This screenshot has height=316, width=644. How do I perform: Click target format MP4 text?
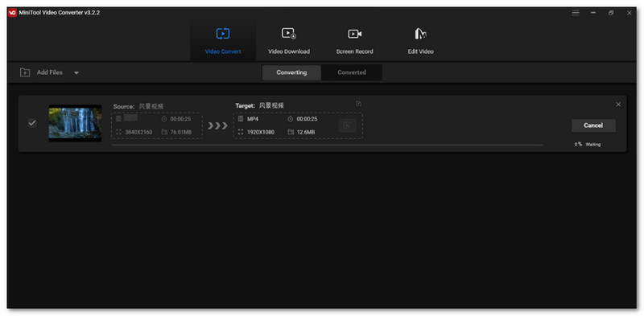pyautogui.click(x=253, y=119)
